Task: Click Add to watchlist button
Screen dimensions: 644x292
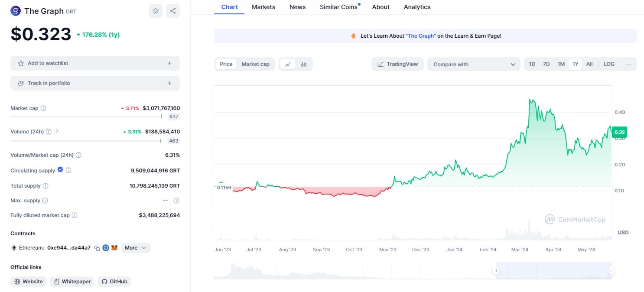Action: coord(95,63)
